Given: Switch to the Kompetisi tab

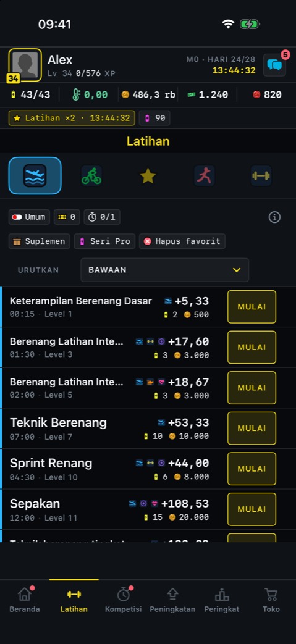Looking at the screenshot, I should 124,600.
